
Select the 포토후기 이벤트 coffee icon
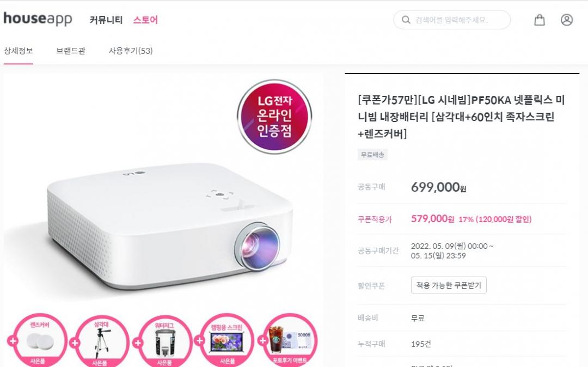pyautogui.click(x=290, y=340)
